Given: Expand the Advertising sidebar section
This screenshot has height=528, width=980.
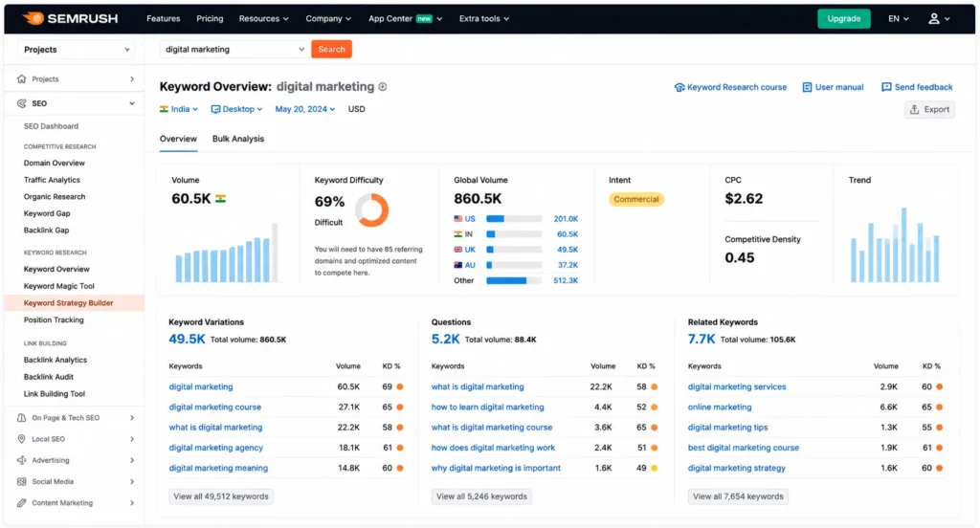Looking at the screenshot, I should (x=132, y=460).
